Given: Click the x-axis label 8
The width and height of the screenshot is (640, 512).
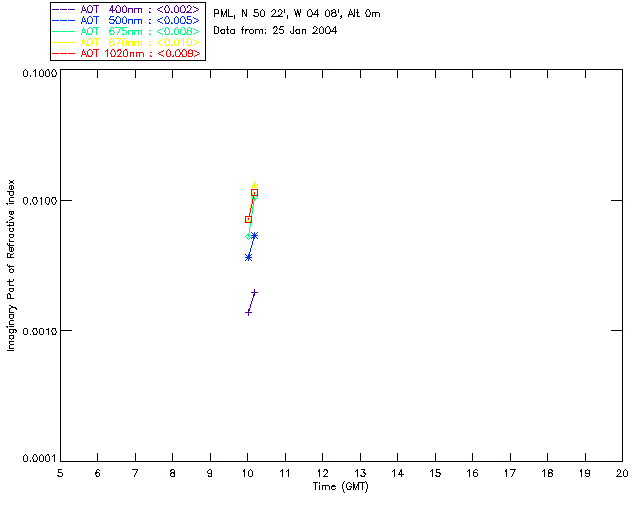Looking at the screenshot, I should [x=173, y=473].
